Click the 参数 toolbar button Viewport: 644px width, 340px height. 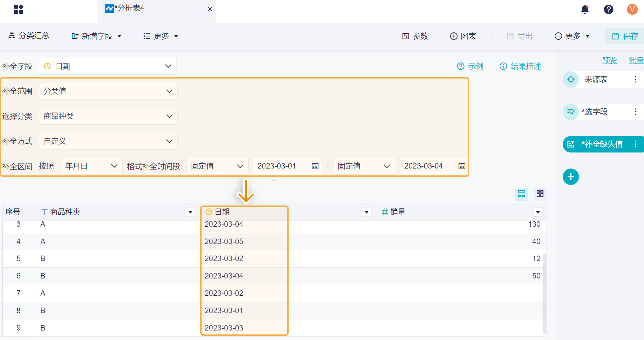[415, 36]
